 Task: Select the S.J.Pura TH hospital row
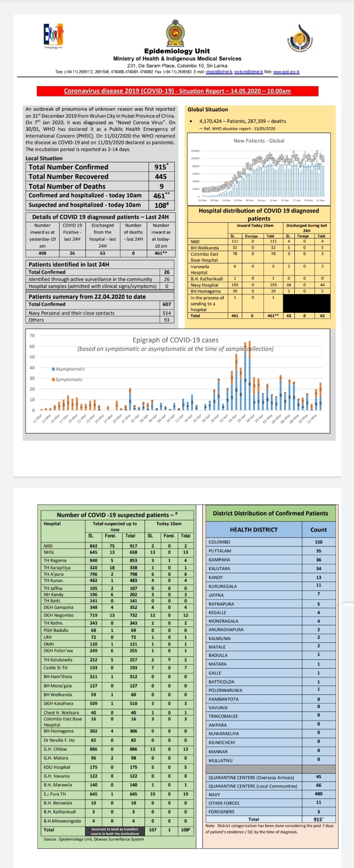click(x=117, y=794)
